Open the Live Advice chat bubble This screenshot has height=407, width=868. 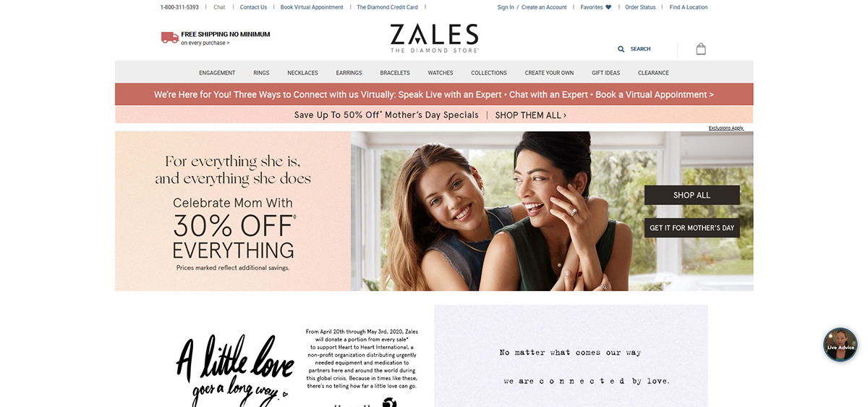(x=841, y=345)
